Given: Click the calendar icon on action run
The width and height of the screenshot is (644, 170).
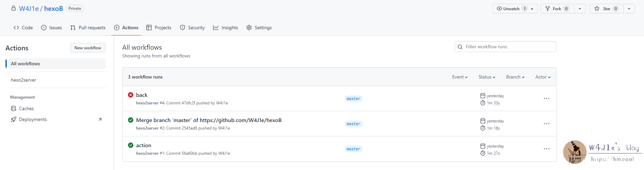Looking at the screenshot, I should (x=483, y=146).
